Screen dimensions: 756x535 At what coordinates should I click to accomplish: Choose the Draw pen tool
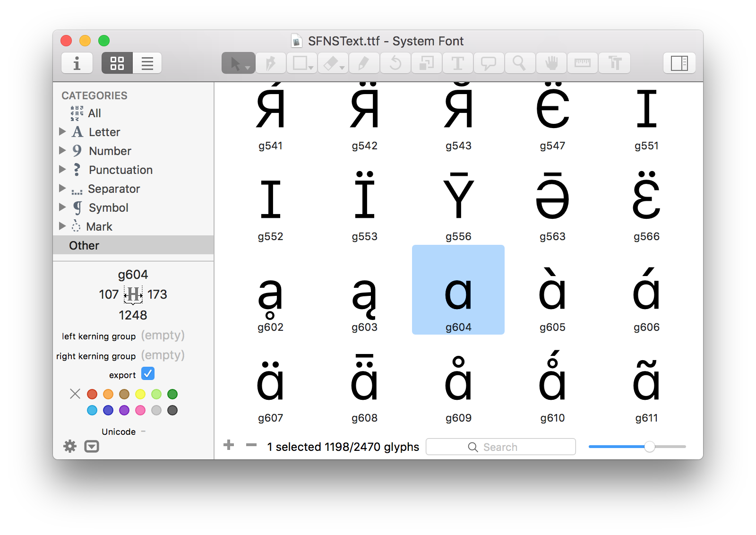click(x=271, y=63)
